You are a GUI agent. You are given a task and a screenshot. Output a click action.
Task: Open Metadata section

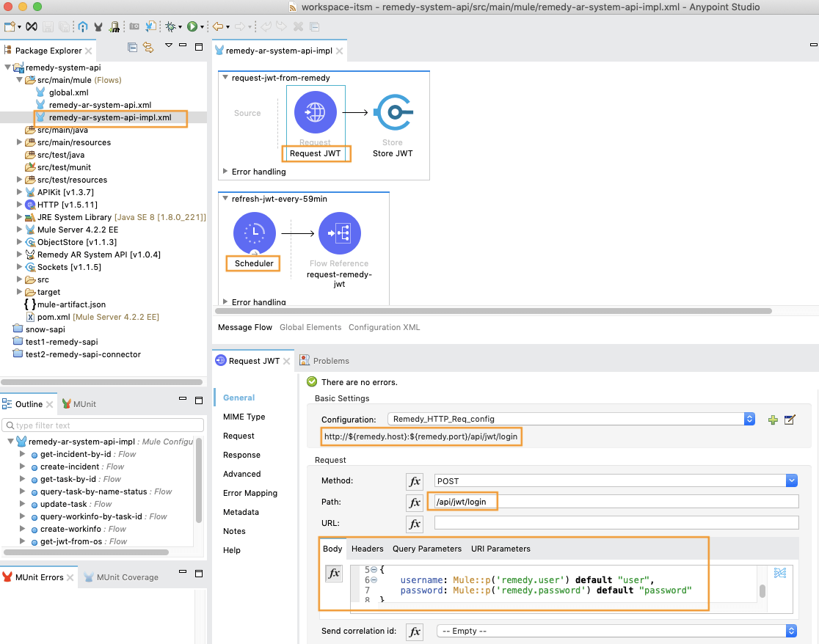coord(241,512)
